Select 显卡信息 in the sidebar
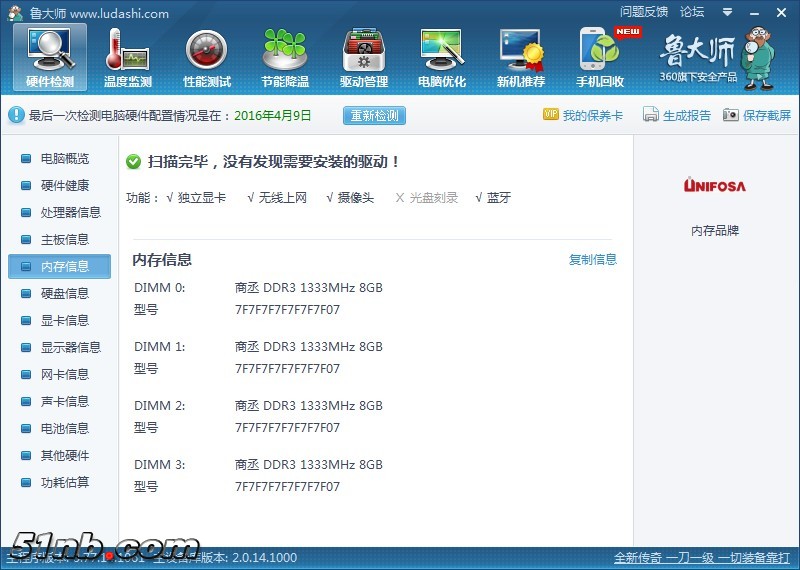The image size is (800, 570). 64,321
